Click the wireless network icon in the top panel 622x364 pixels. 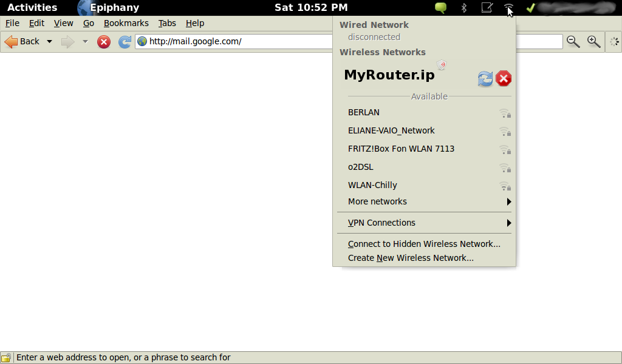(x=509, y=8)
